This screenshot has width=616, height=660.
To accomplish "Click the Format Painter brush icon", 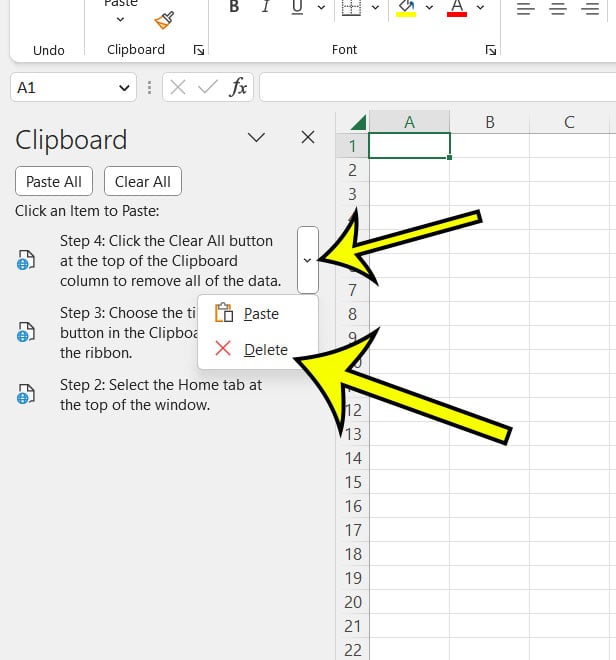I will click(164, 20).
